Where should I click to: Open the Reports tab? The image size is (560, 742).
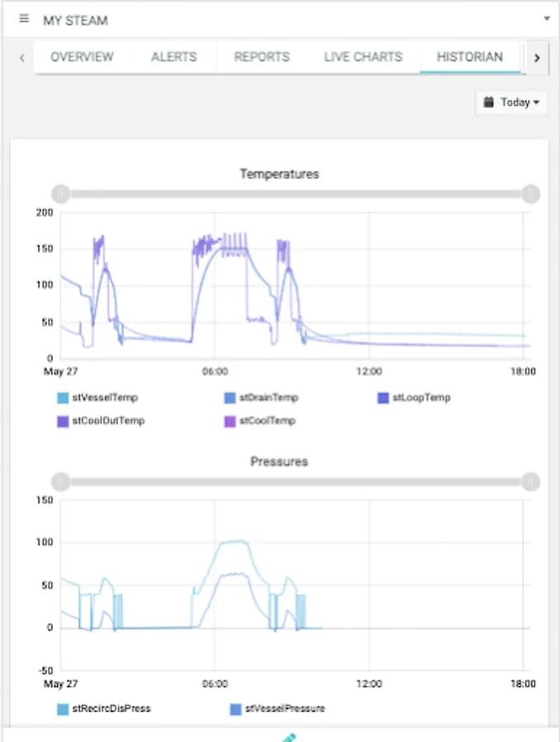click(x=261, y=57)
